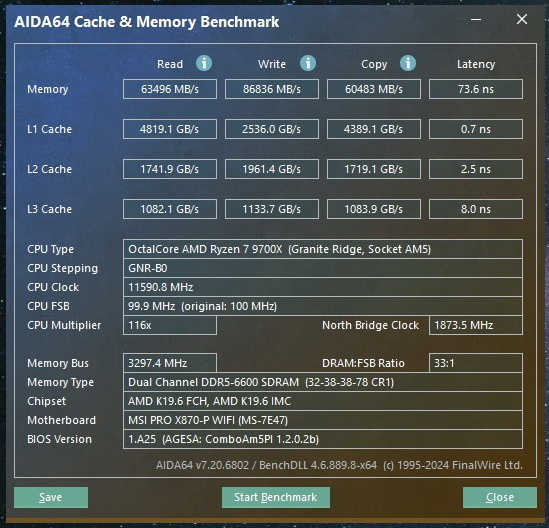The width and height of the screenshot is (549, 528).
Task: Click the Close button at bottom
Action: click(x=500, y=497)
